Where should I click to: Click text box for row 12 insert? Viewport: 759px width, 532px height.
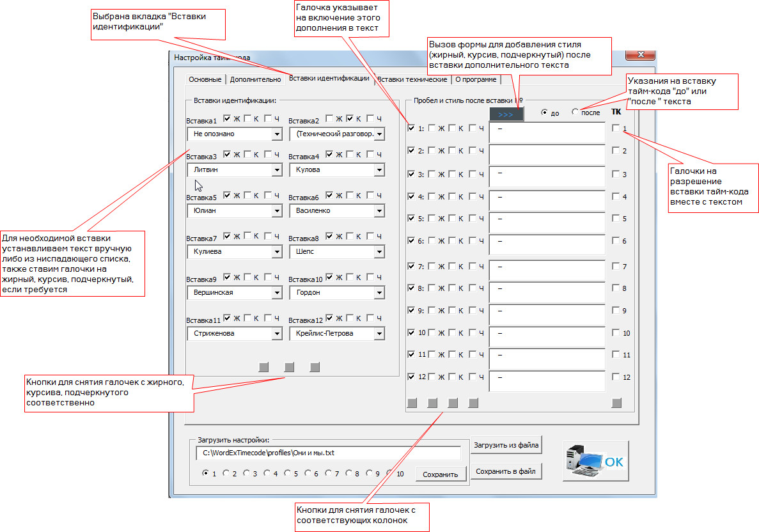click(547, 382)
